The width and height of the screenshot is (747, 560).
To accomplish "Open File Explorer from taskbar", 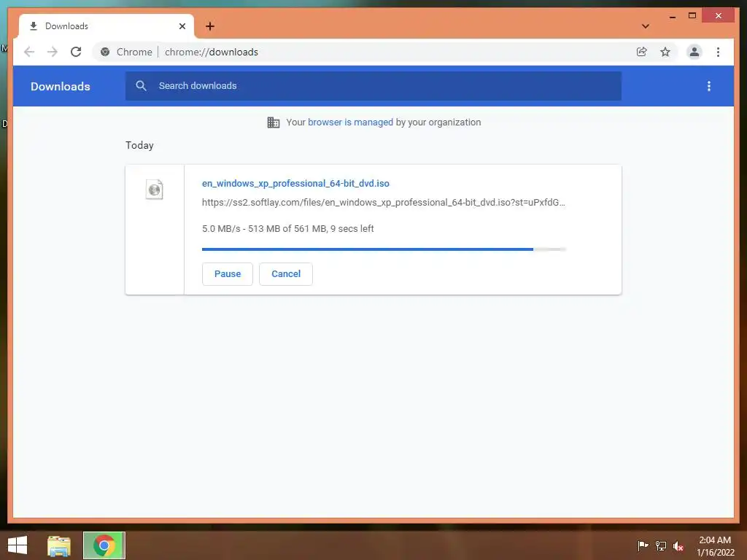I will (x=59, y=545).
